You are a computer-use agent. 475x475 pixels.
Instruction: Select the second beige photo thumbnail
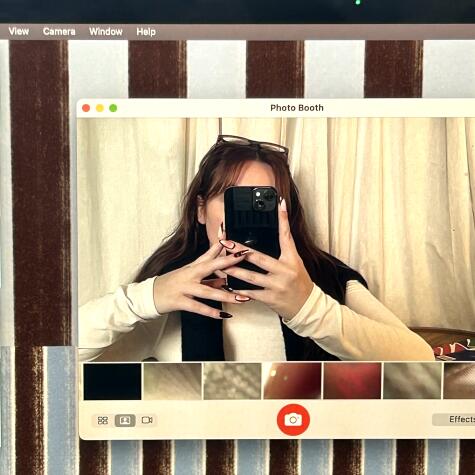point(172,381)
